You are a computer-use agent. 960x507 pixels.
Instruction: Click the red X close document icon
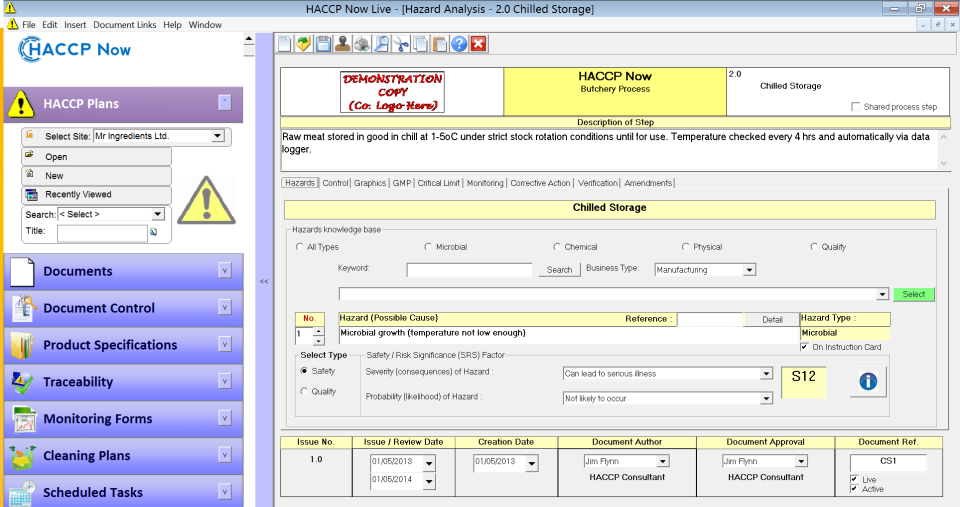(x=479, y=44)
